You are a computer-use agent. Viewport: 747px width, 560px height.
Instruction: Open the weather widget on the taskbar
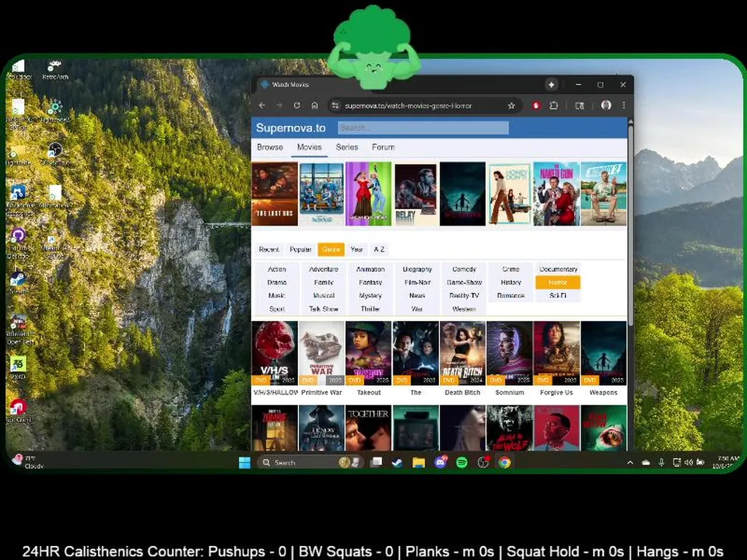click(28, 461)
